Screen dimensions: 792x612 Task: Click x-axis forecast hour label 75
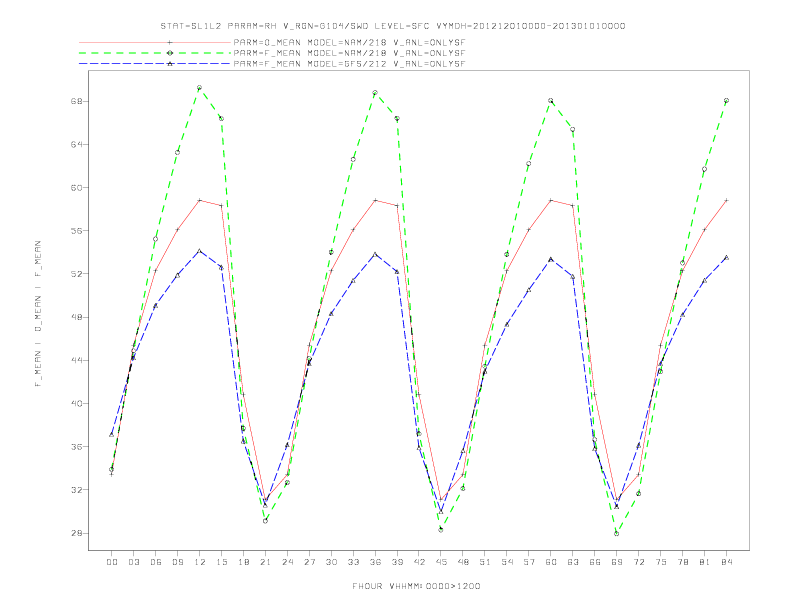(661, 562)
